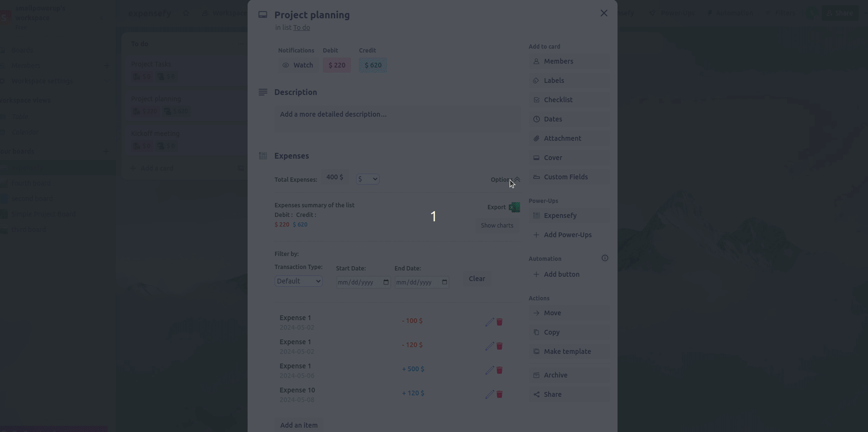The image size is (868, 432).
Task: Collapse the Options chevron in Expenses
Action: pos(517,179)
